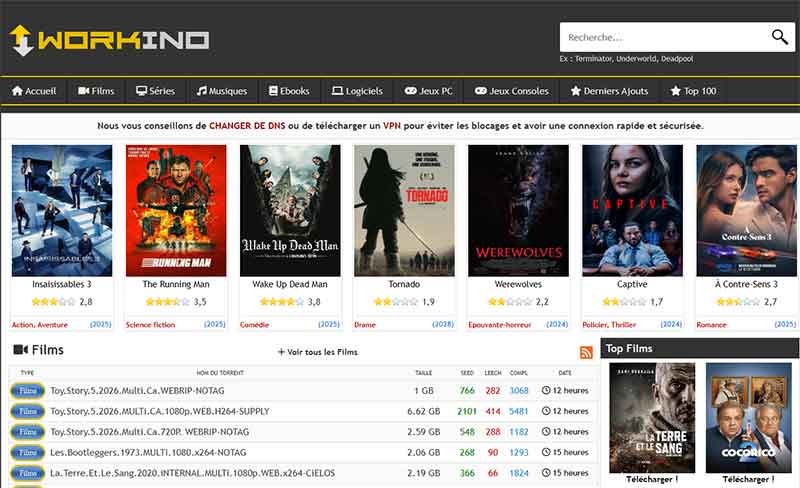This screenshot has height=488, width=800.
Task: Click the Insaisissables 3 title
Action: tap(62, 284)
